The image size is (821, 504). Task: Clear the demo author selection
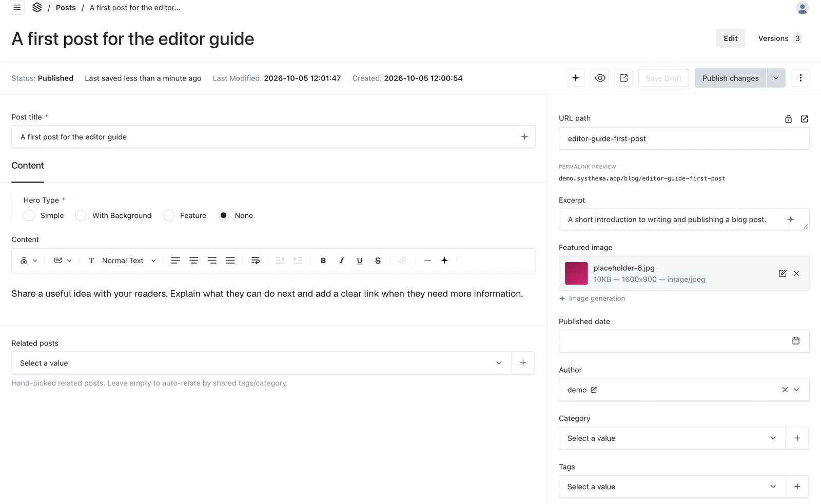pos(785,390)
